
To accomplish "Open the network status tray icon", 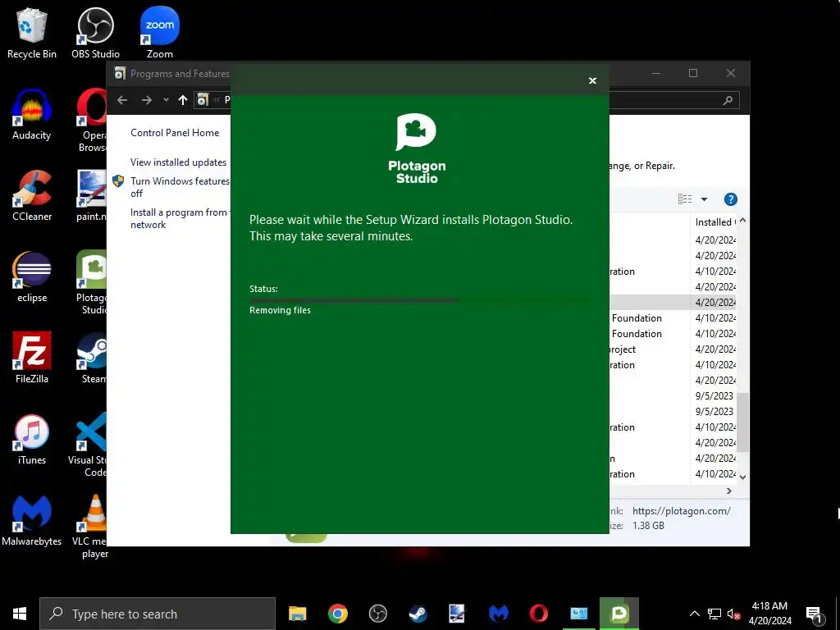I will tap(714, 614).
